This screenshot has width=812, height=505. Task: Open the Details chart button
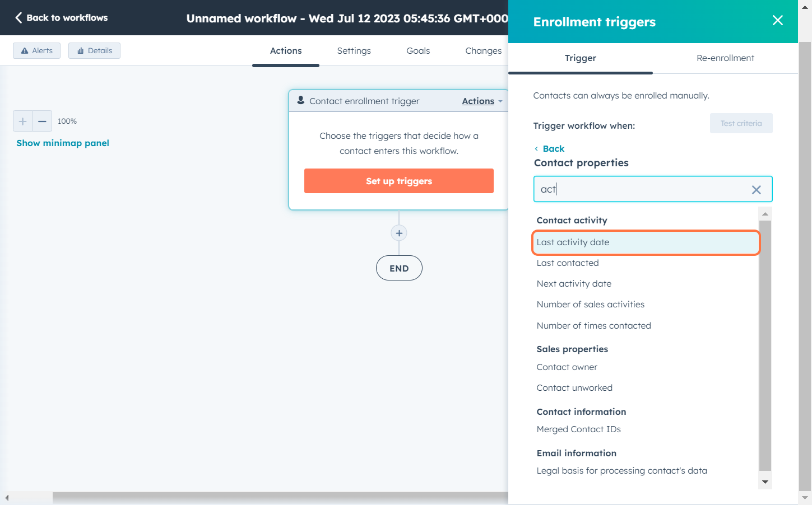click(x=94, y=51)
